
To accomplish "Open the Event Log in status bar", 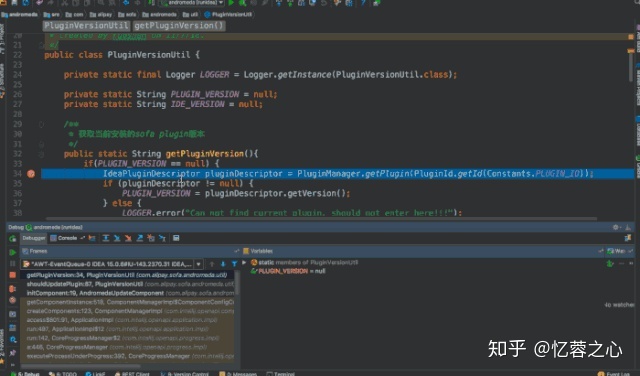I will (x=615, y=374).
